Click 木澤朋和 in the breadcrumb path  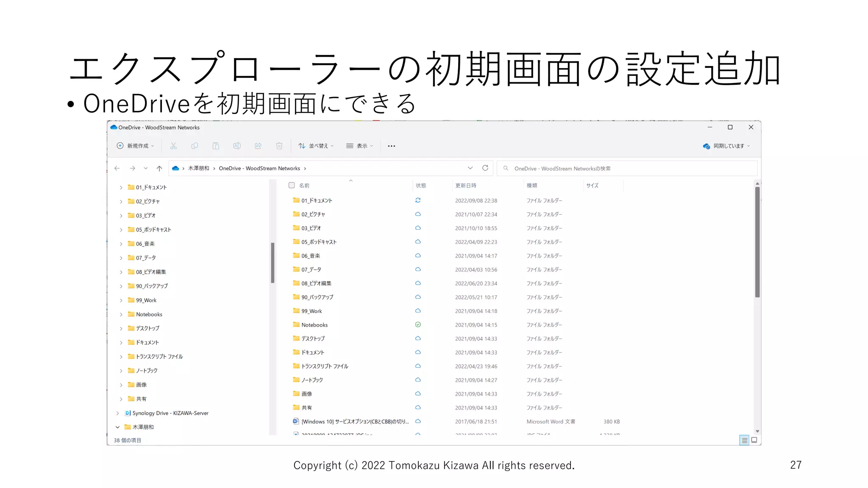pyautogui.click(x=198, y=168)
